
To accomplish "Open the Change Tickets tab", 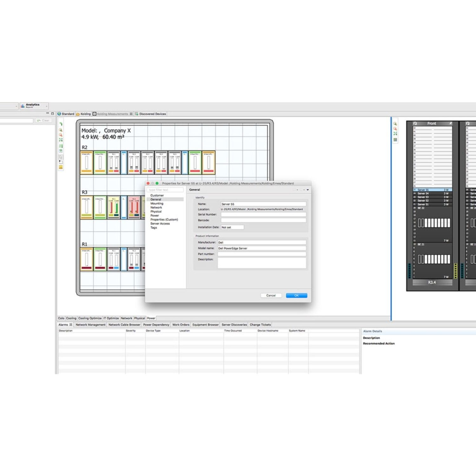I will tap(260, 325).
